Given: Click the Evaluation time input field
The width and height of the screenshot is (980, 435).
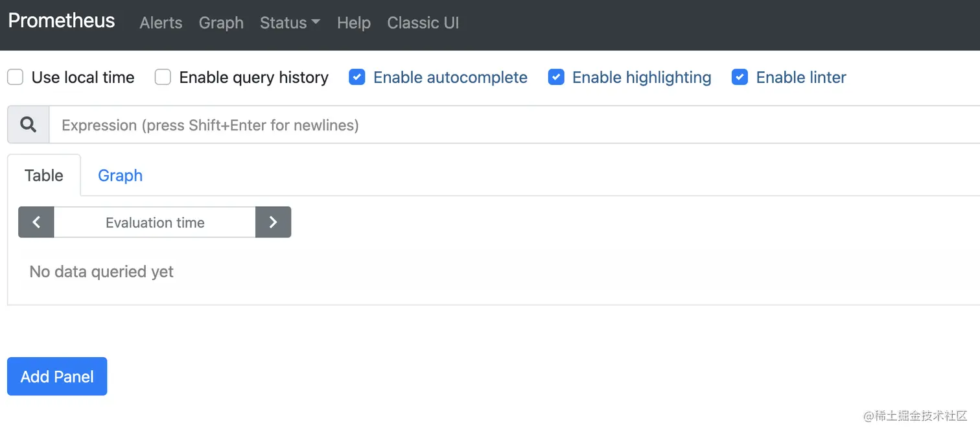Looking at the screenshot, I should click(155, 222).
